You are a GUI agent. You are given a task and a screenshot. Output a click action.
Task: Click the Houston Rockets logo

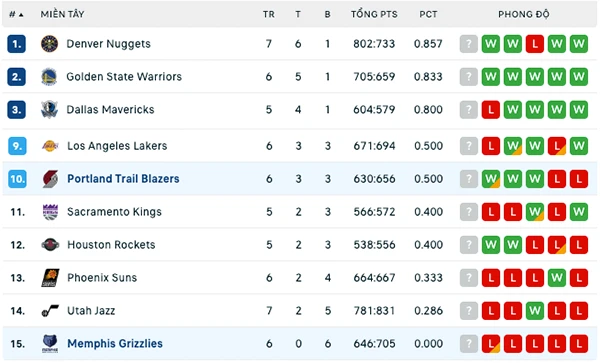click(50, 244)
